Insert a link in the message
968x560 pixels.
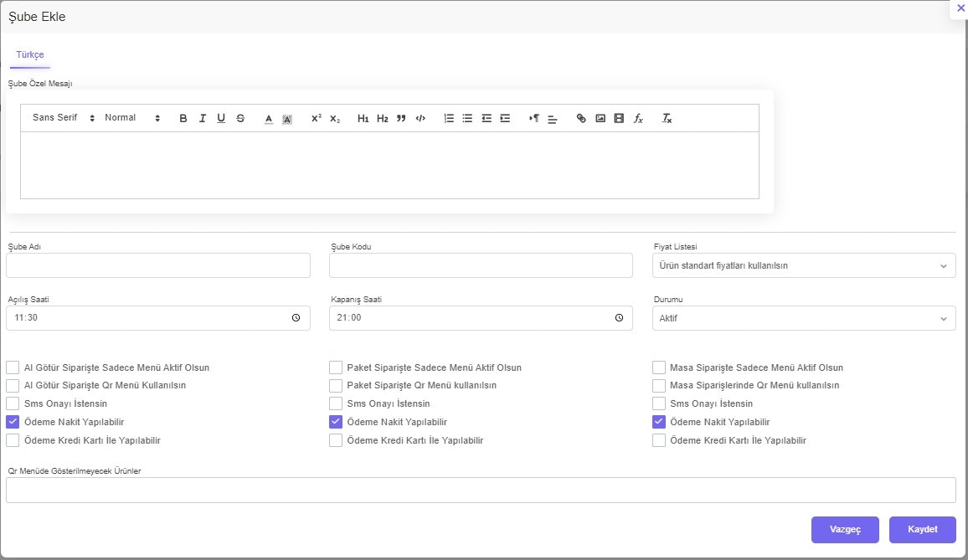click(582, 119)
